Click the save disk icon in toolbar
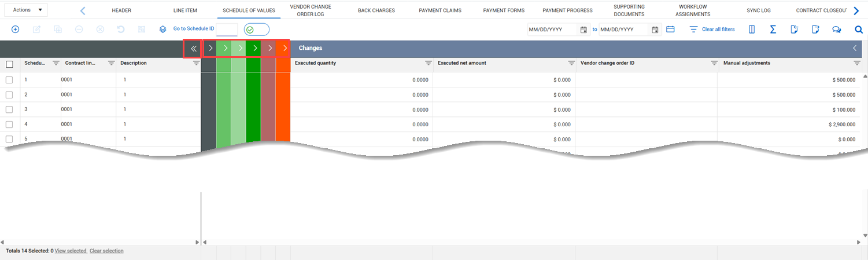Viewport: 868px width, 260px height. (142, 29)
